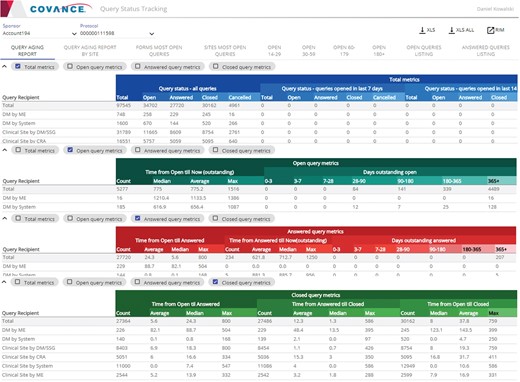520x382 pixels.
Task: Check Closed query metrics in first section
Action: point(216,66)
